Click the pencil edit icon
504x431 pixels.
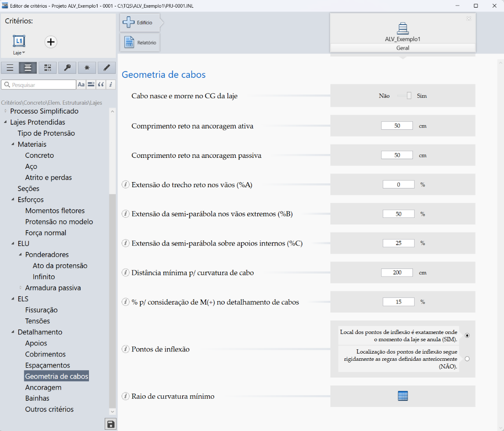(x=106, y=68)
